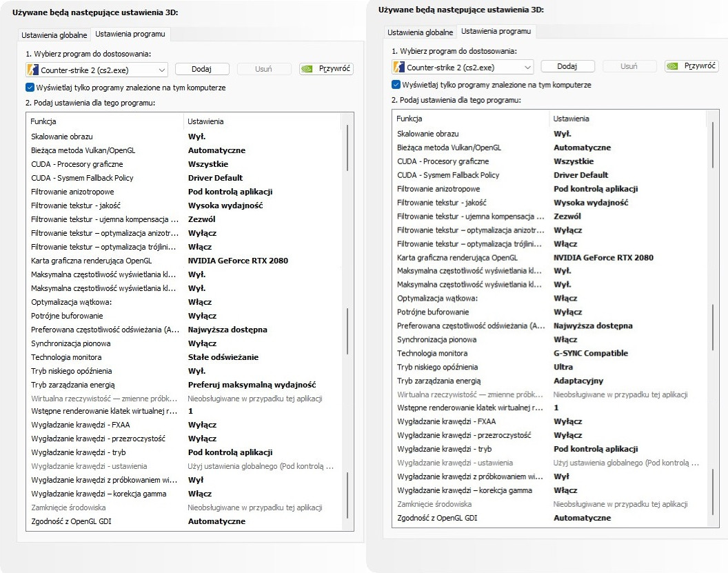Click Bieżąca metoda Vulkan/OpenGL row in left panel

[184, 150]
